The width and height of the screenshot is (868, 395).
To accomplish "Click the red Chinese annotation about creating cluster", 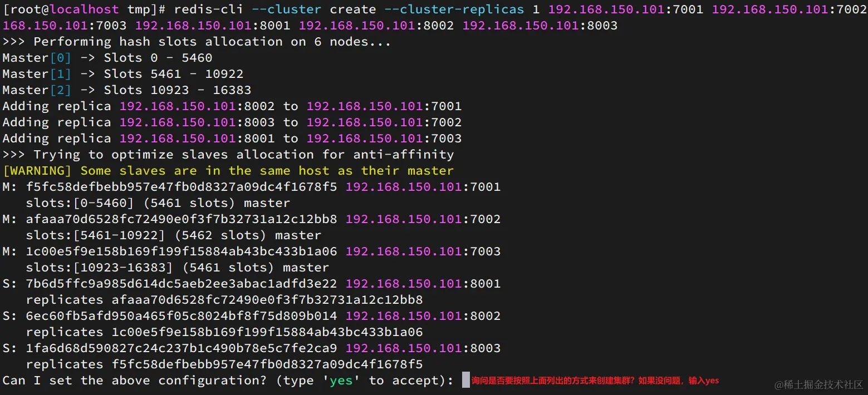I will [x=595, y=381].
